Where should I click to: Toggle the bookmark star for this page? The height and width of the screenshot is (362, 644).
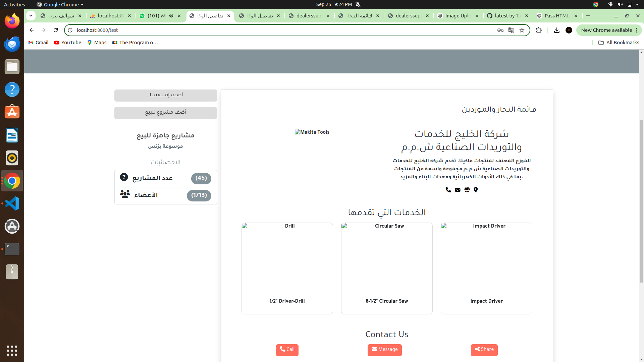(x=522, y=30)
